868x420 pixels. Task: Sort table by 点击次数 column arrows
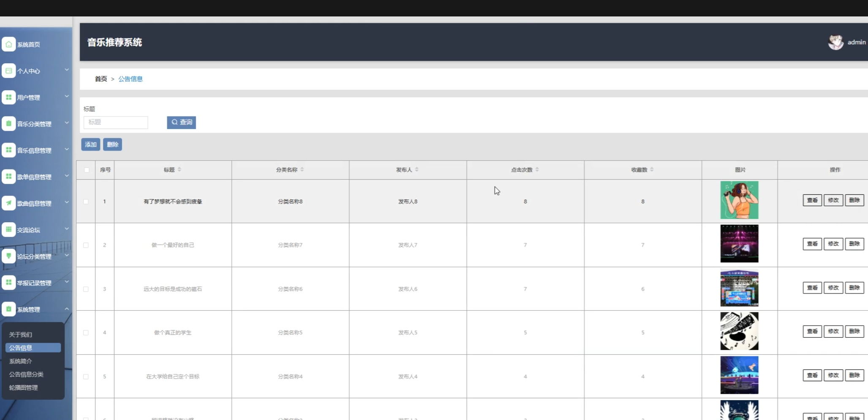[537, 170]
